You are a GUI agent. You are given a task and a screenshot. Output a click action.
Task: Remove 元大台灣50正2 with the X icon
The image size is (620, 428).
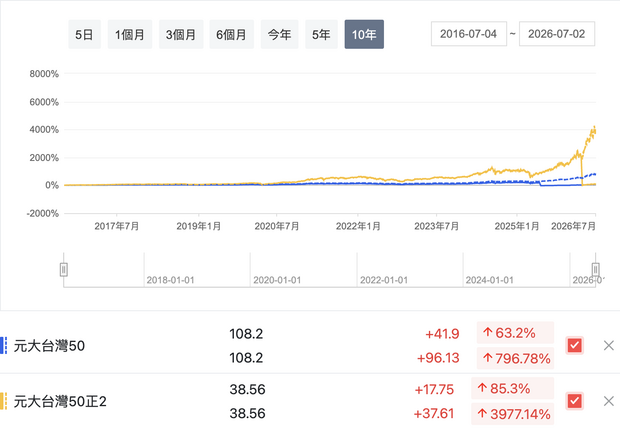pyautogui.click(x=609, y=401)
